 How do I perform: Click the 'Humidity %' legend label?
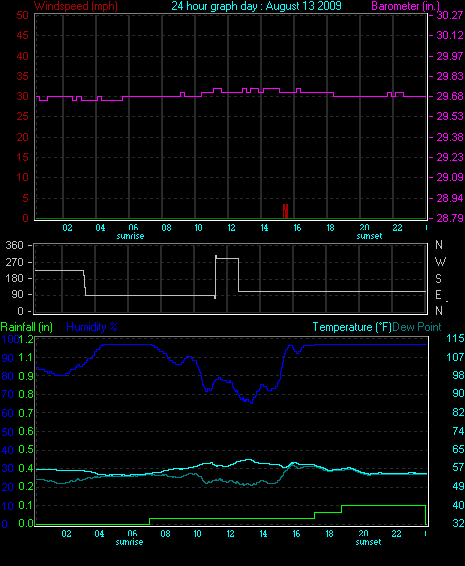coord(92,327)
